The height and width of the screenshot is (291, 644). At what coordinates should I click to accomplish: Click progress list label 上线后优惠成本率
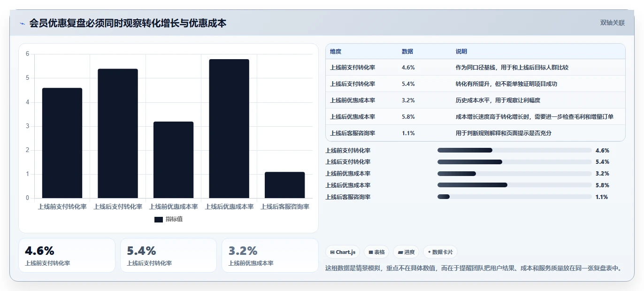coord(348,185)
